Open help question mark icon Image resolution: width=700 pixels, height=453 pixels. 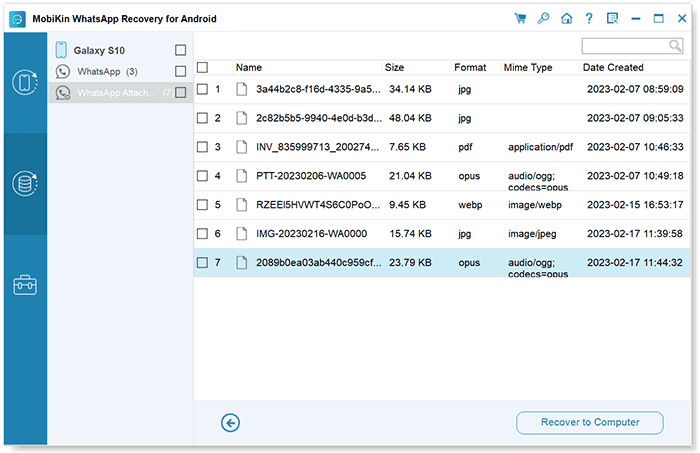(x=589, y=19)
